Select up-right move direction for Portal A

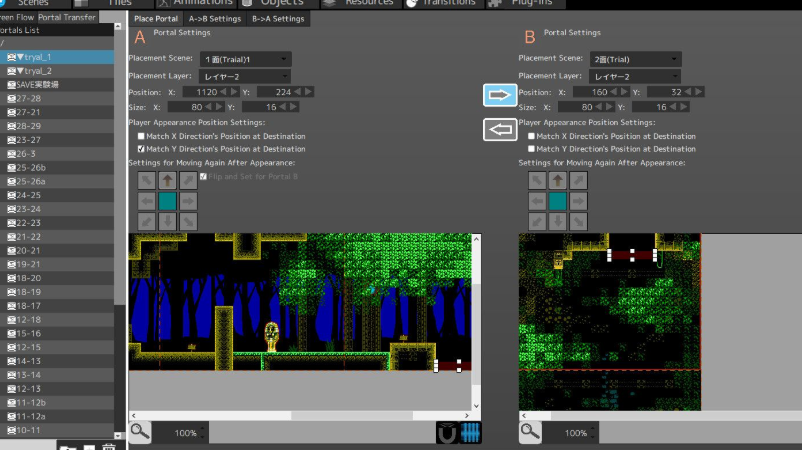tap(188, 181)
